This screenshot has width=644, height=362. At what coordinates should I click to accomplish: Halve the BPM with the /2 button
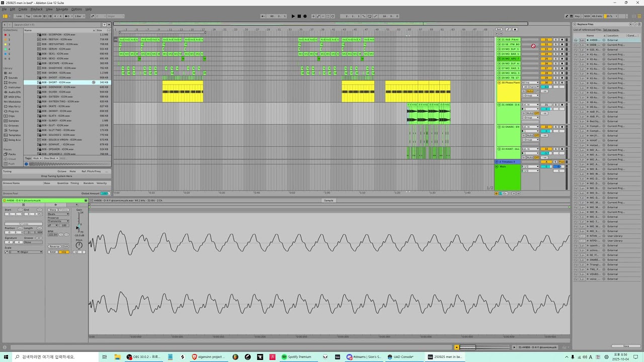62,235
